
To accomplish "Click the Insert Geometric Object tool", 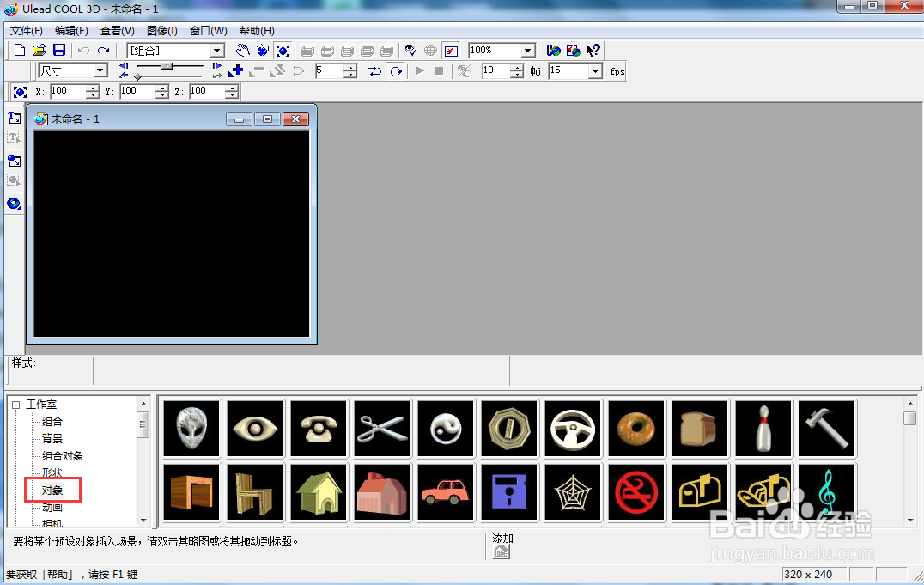I will [14, 204].
